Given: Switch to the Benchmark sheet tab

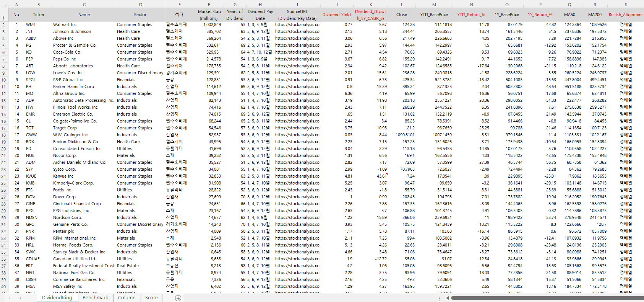Looking at the screenshot, I should 95,298.
